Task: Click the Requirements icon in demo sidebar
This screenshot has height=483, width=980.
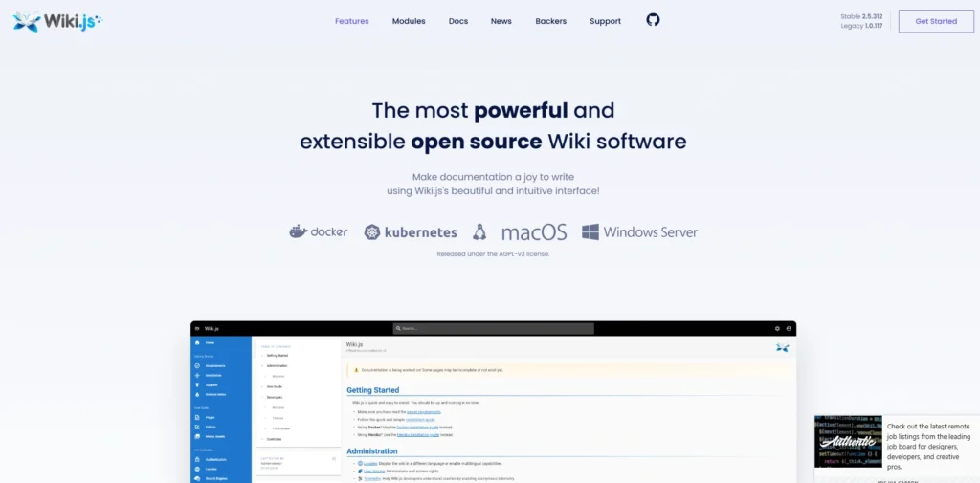Action: point(197,365)
